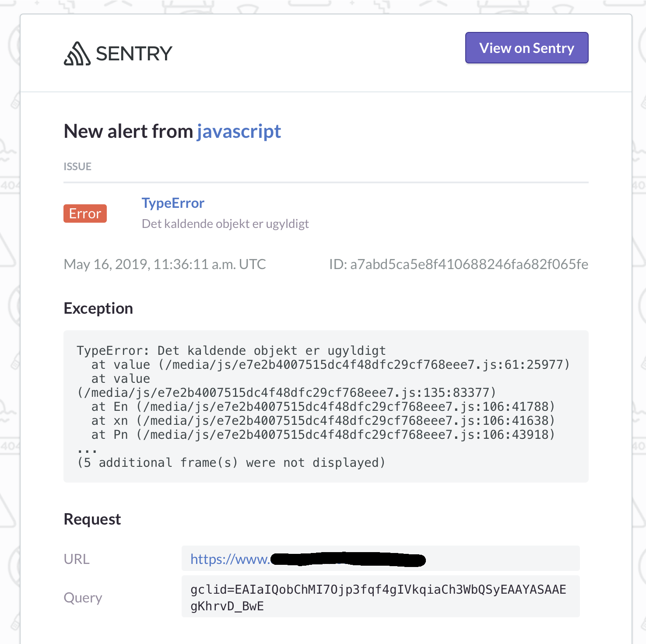Select the Error severity badge

pyautogui.click(x=85, y=213)
